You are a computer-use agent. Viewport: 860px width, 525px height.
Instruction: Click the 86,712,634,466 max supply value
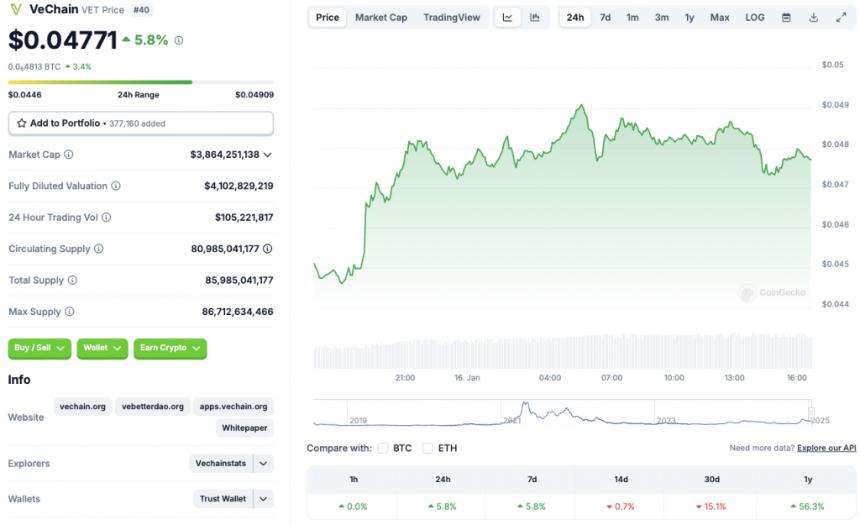(237, 312)
